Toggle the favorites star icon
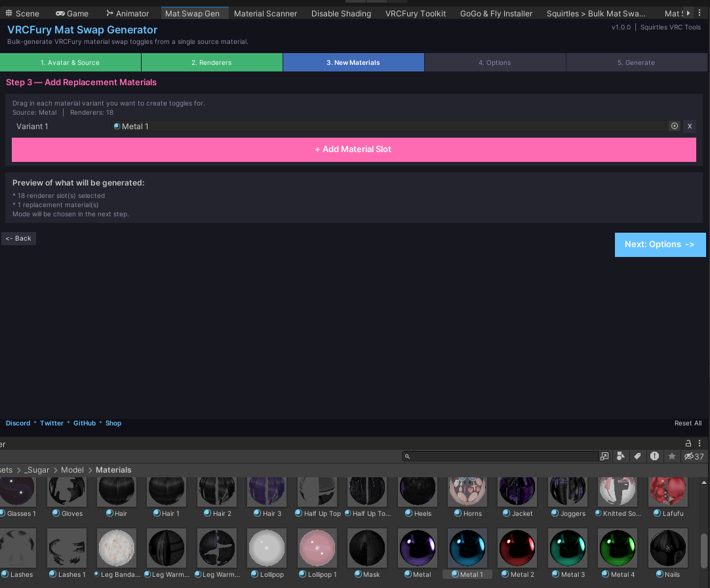710x588 pixels. click(672, 456)
